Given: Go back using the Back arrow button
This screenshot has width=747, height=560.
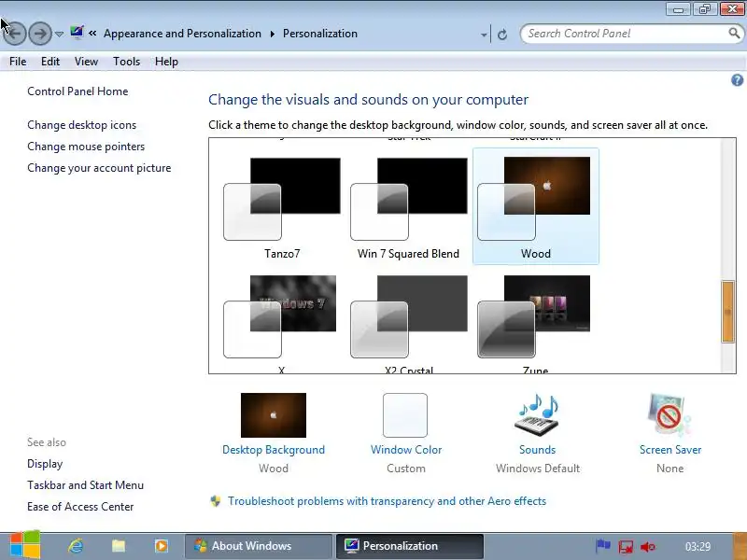Looking at the screenshot, I should (x=14, y=34).
